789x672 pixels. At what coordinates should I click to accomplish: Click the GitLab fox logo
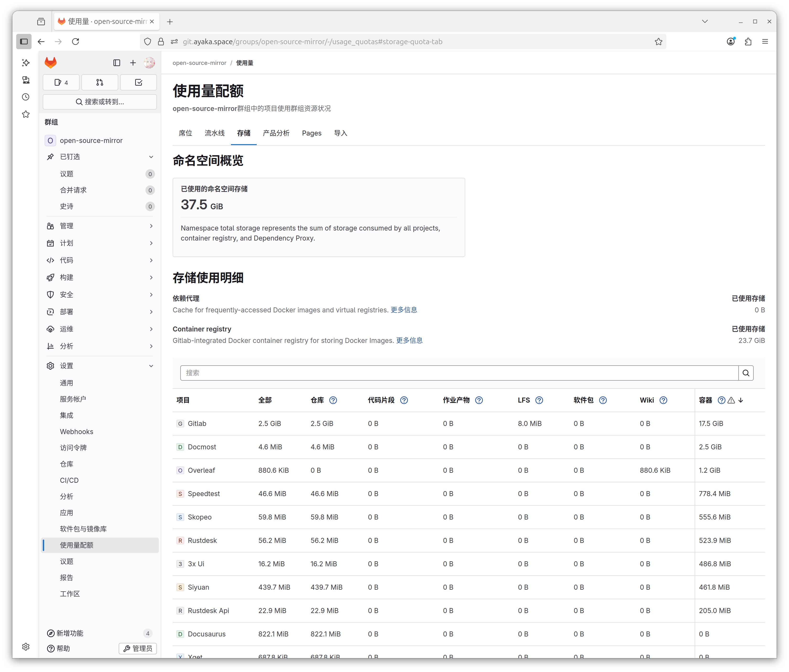(50, 63)
